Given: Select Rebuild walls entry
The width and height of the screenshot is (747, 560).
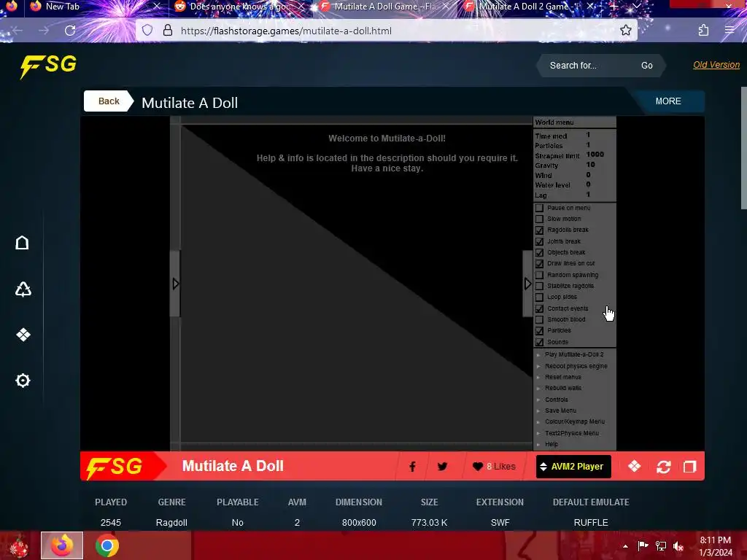Looking at the screenshot, I should click(563, 388).
